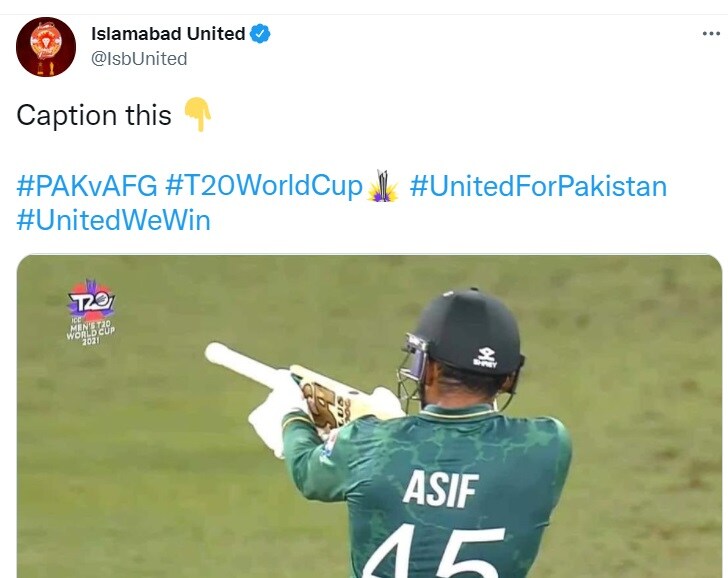This screenshot has height=578, width=728.
Task: Open the three-dot more options menu
Action: (711, 33)
